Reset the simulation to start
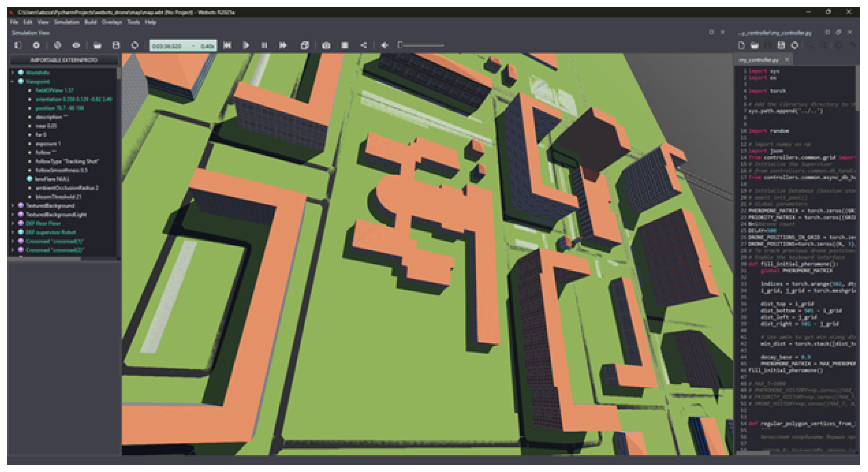Image resolution: width=868 pixels, height=472 pixels. pos(227,45)
